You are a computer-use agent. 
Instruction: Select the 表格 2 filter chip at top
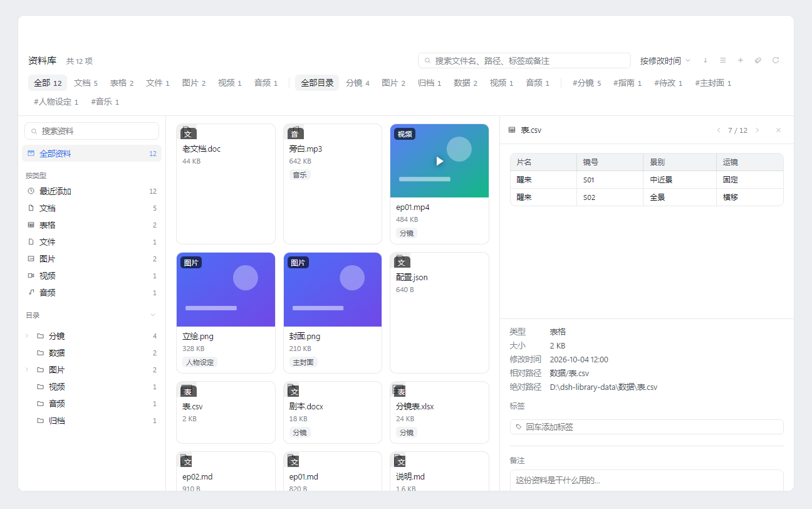[122, 83]
